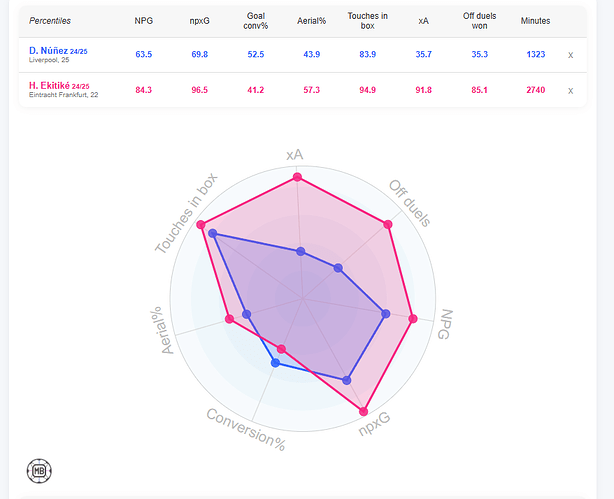Click the blue Touches in box radar point
Screen dimensions: 614x499
click(x=212, y=235)
